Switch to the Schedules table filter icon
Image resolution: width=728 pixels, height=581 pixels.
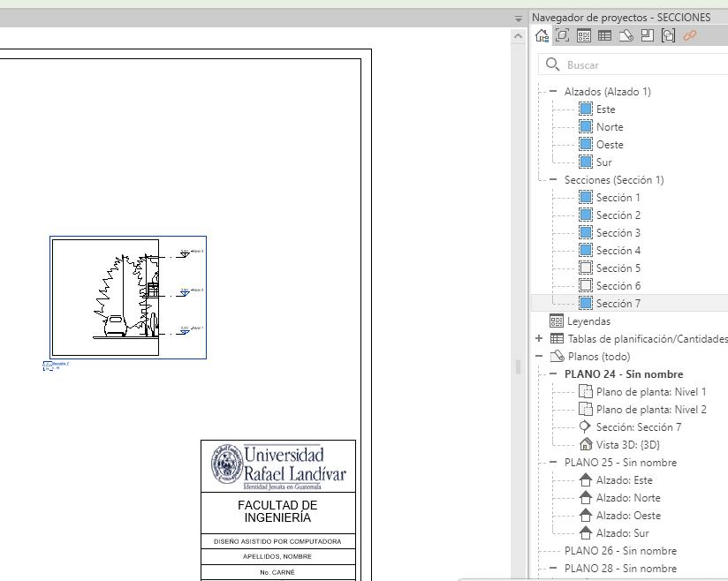click(x=604, y=35)
